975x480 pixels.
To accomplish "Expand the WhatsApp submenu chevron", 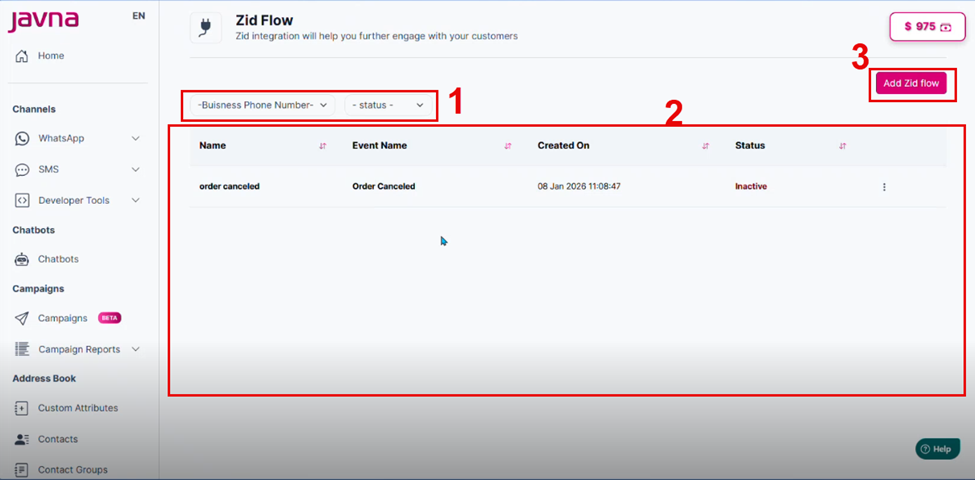I will (x=136, y=139).
